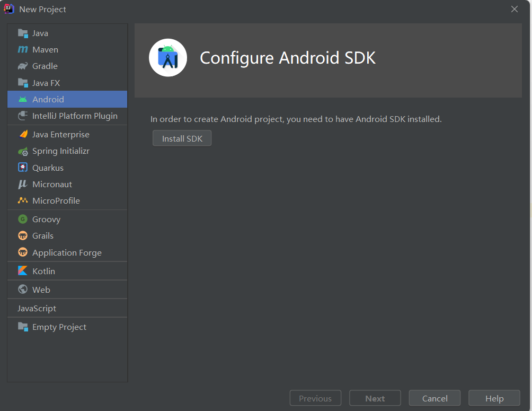The height and width of the screenshot is (411, 532).
Task: Choose Java FX from the list
Action: pyautogui.click(x=46, y=83)
